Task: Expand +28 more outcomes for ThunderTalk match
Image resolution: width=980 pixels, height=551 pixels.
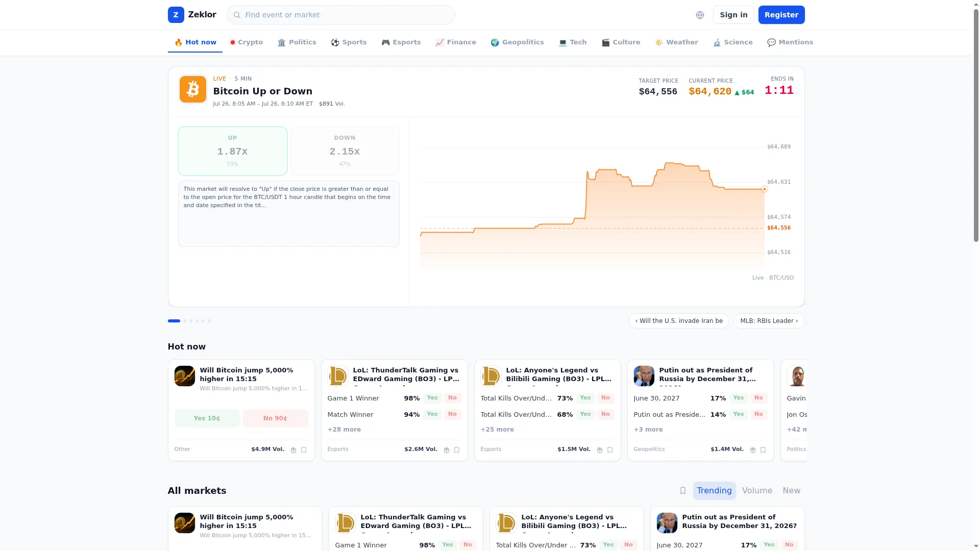Action: pos(344,430)
